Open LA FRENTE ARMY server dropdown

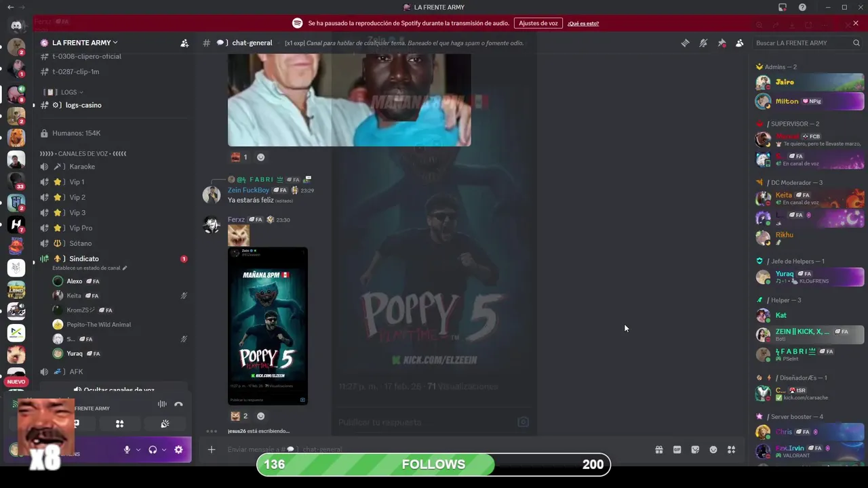click(x=85, y=43)
